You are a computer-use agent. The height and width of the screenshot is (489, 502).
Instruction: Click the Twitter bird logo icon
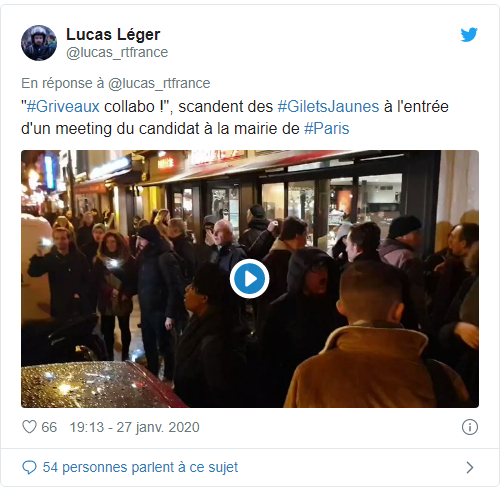pyautogui.click(x=469, y=35)
